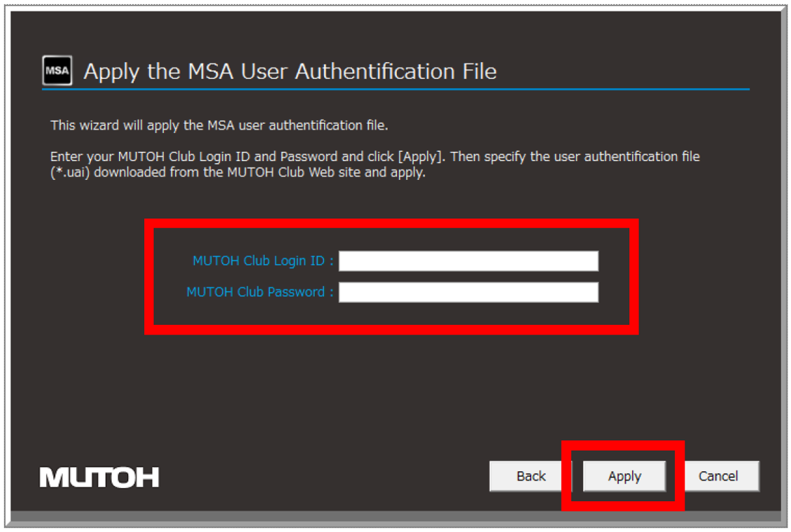The height and width of the screenshot is (532, 791).
Task: Click the MSA logo icon
Action: pyautogui.click(x=57, y=71)
